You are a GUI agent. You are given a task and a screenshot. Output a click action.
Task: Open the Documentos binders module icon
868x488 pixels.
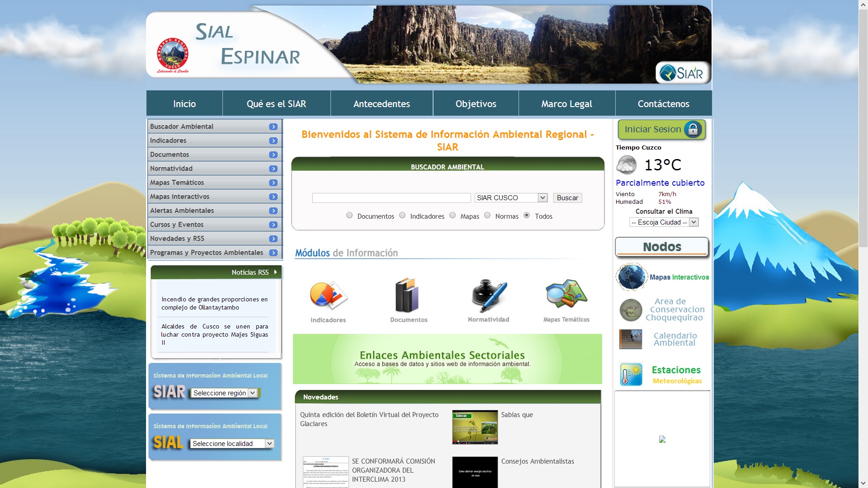(x=407, y=296)
